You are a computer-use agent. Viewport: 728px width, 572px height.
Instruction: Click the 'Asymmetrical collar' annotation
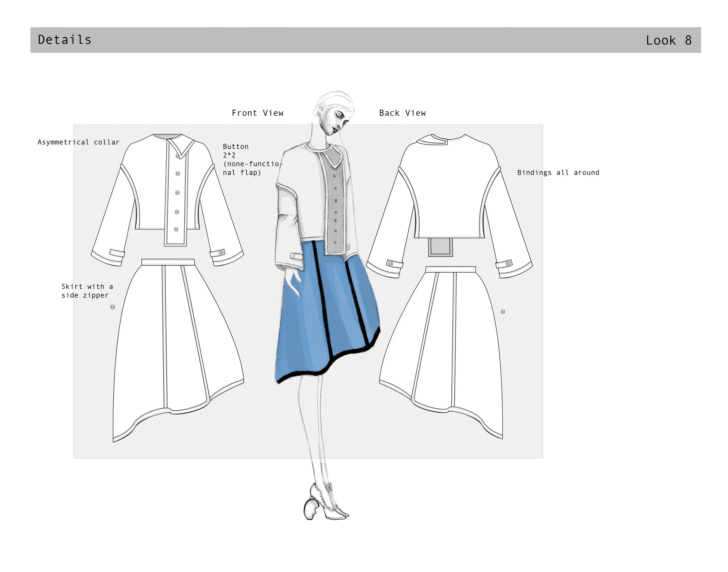[78, 142]
